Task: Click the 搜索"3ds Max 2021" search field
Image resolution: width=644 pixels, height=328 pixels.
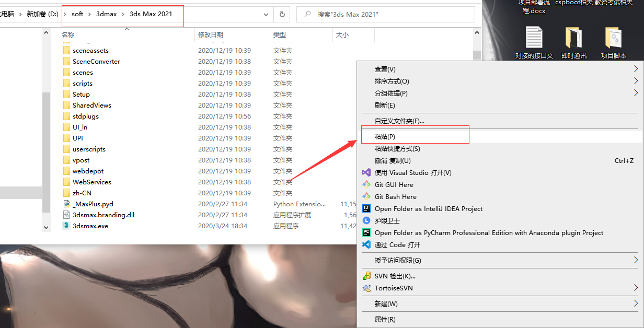Action: pyautogui.click(x=385, y=14)
